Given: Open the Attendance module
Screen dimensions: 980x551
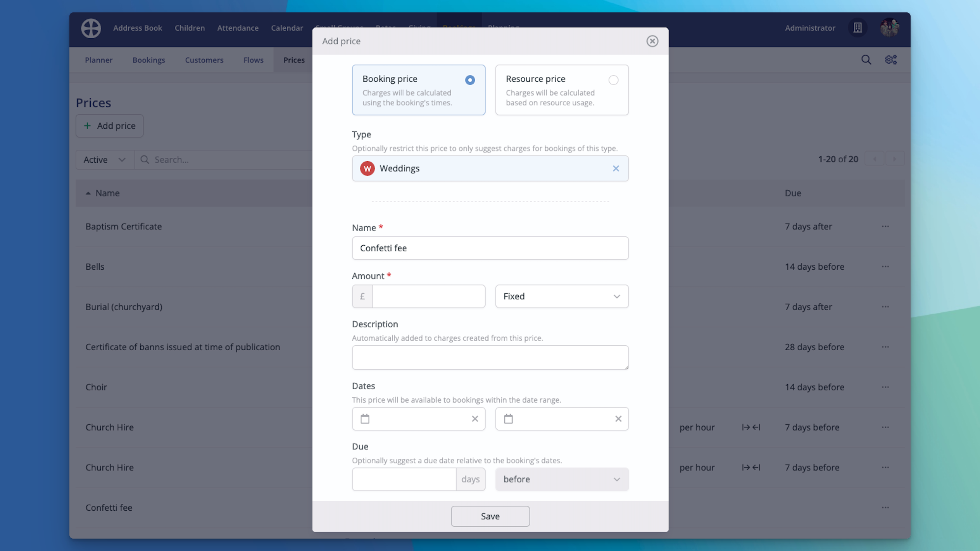Looking at the screenshot, I should [x=238, y=28].
